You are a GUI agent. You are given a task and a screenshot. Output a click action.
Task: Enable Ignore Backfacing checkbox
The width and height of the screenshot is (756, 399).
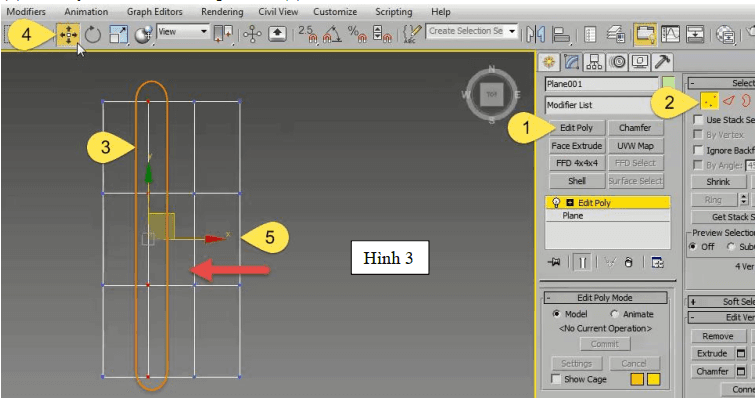click(698, 150)
